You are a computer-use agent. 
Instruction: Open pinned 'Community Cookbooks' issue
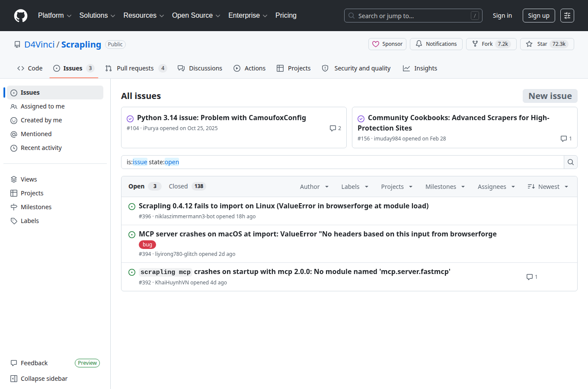coord(454,123)
